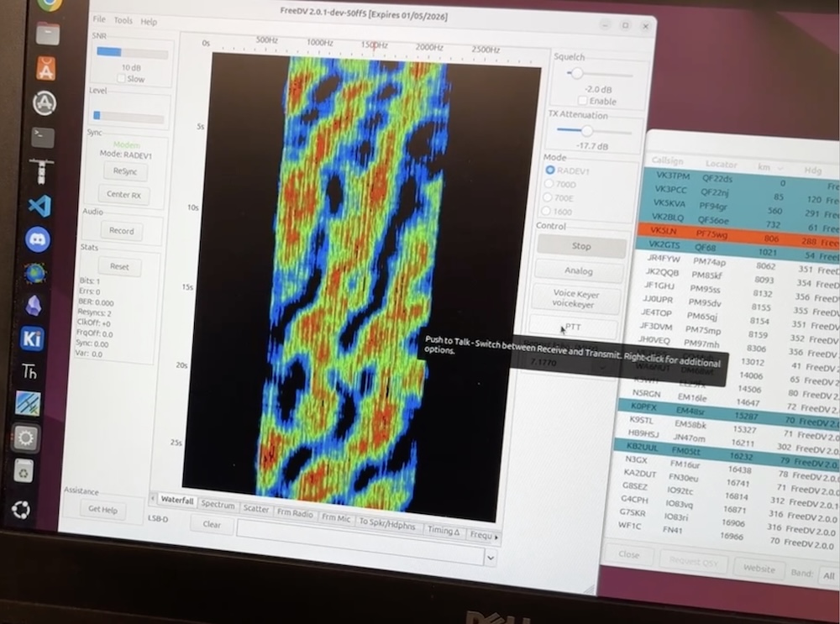Screen dimensions: 840x624
Task: Launch Obsidian from the dock
Action: tap(34, 306)
